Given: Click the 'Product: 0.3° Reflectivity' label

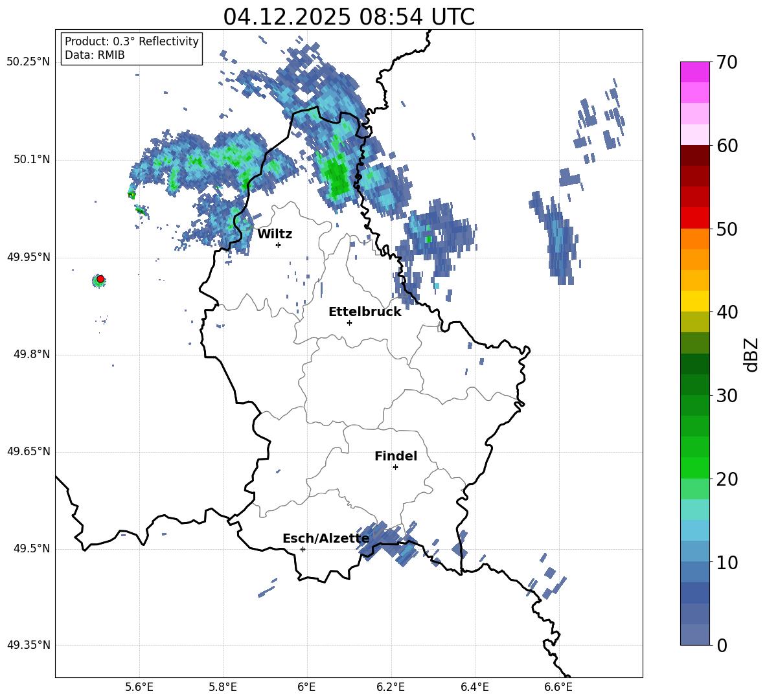Looking at the screenshot, I should tap(132, 41).
